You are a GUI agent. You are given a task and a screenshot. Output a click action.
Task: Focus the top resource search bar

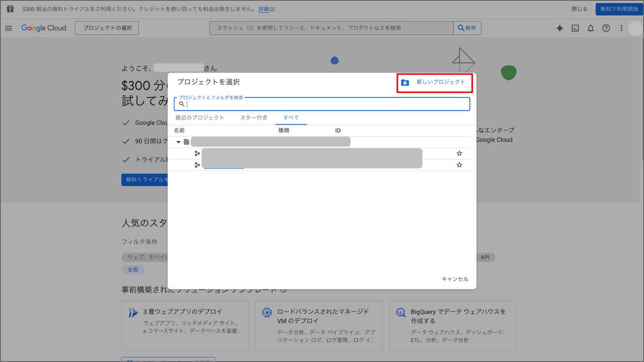tap(331, 28)
